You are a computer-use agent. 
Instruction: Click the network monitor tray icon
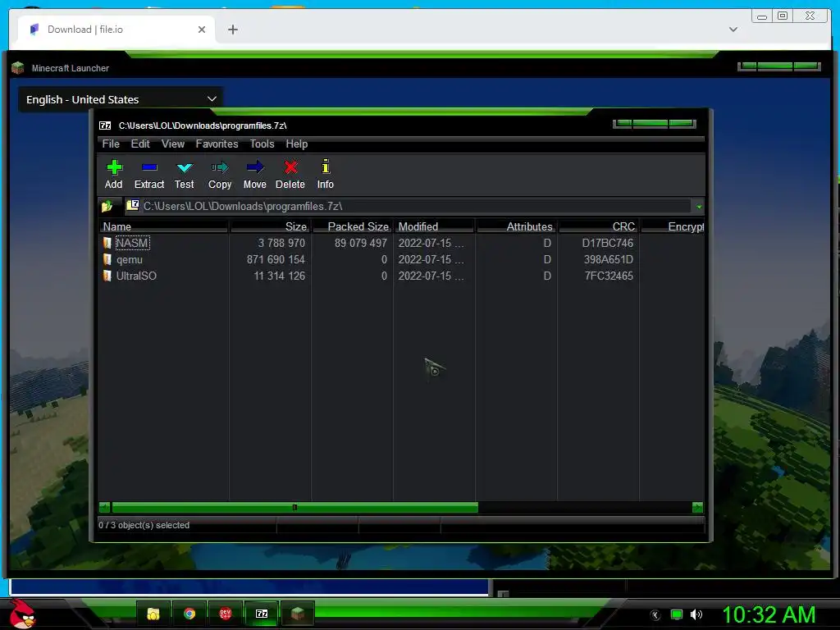click(x=677, y=614)
